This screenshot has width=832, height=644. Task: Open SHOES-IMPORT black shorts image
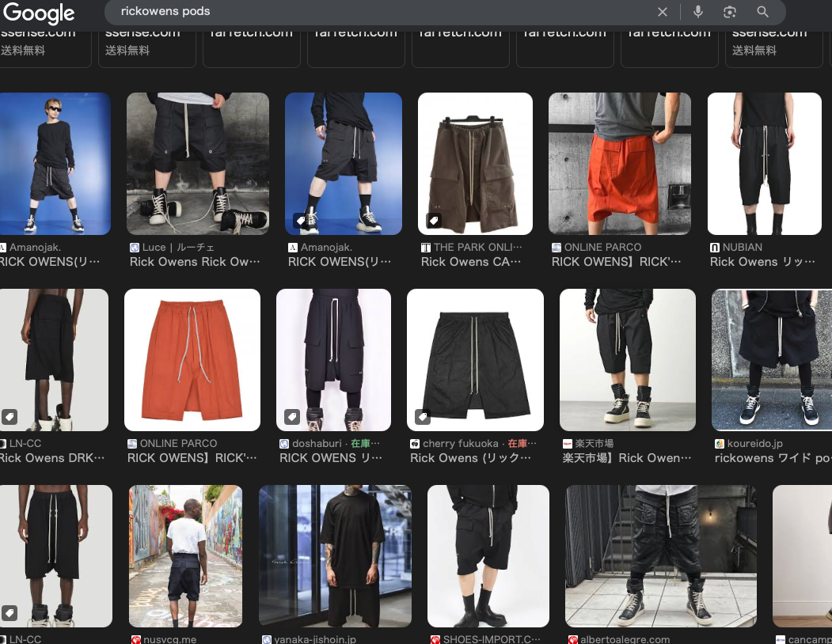click(488, 556)
